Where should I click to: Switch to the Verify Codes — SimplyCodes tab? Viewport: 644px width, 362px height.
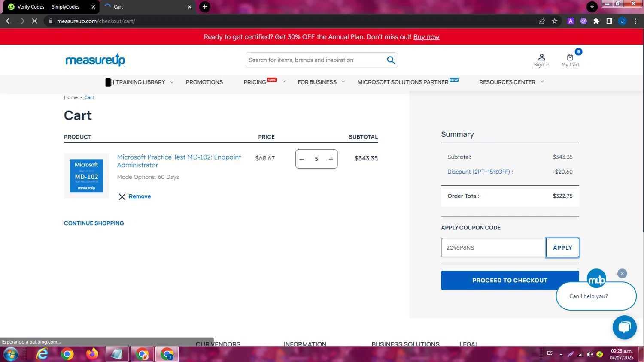49,7
